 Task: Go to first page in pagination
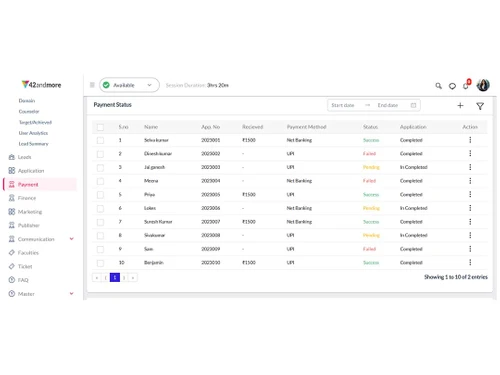coord(96,277)
